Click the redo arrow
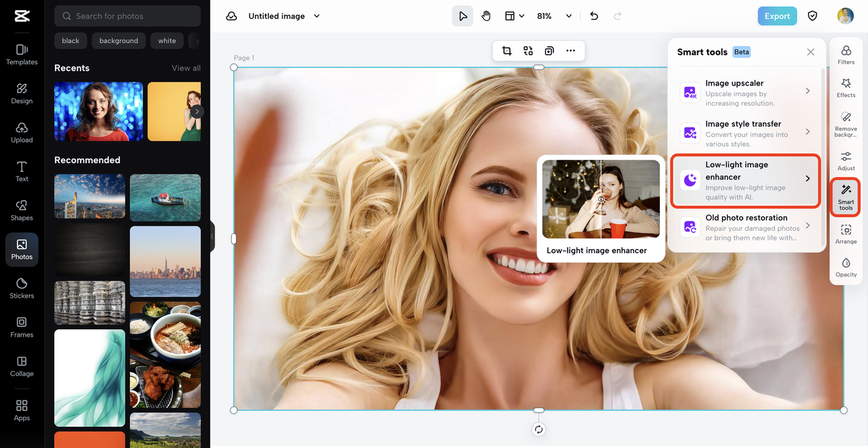The image size is (868, 448). [617, 16]
